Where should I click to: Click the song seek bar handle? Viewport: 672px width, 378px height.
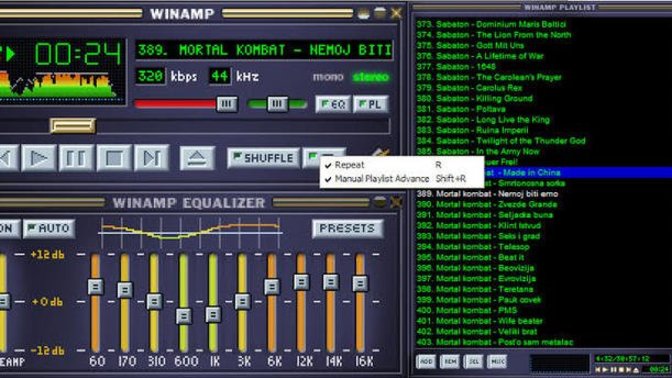(72, 126)
